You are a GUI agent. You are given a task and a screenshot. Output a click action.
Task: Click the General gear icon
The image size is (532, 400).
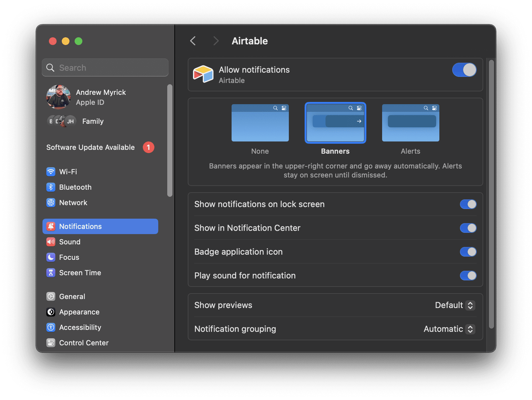point(51,296)
